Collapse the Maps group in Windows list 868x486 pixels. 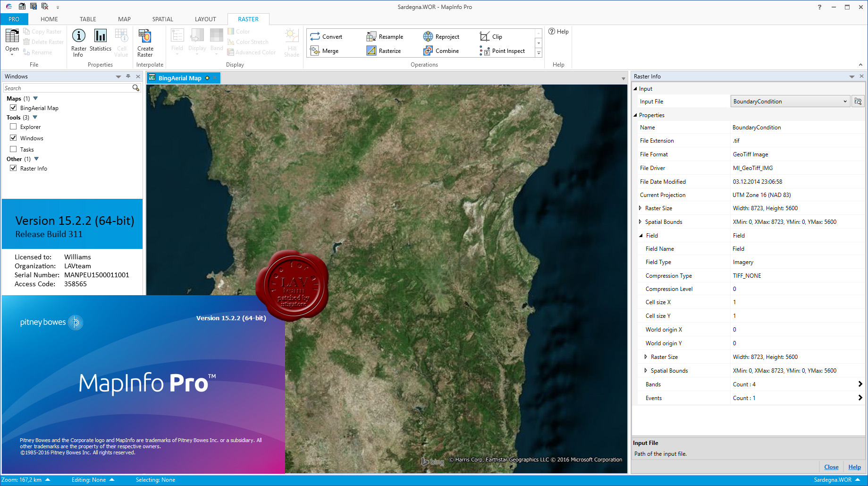tap(35, 98)
